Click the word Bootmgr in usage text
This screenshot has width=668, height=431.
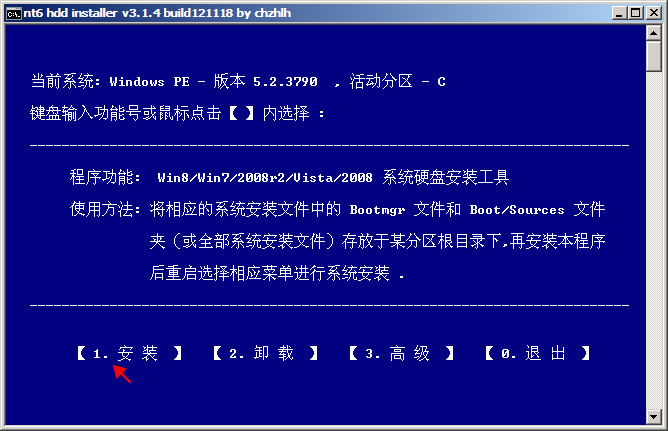(x=377, y=210)
